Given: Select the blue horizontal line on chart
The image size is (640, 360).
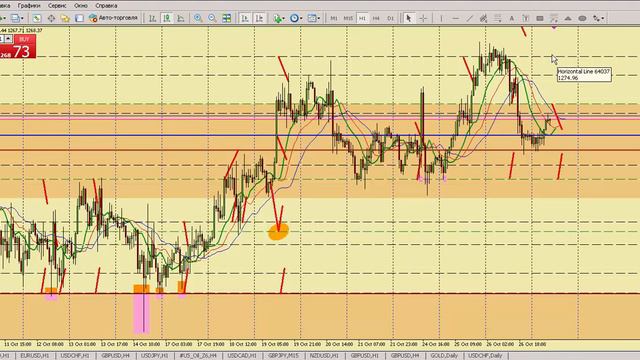Looking at the screenshot, I should tap(320, 135).
